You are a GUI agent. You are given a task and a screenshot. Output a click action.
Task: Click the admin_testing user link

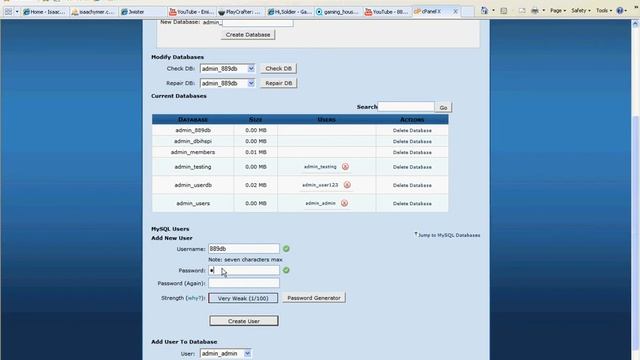pyautogui.click(x=320, y=167)
